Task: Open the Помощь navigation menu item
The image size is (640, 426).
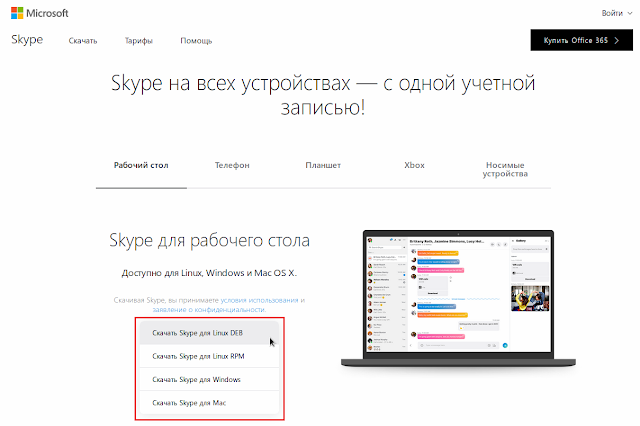Action: pos(196,41)
